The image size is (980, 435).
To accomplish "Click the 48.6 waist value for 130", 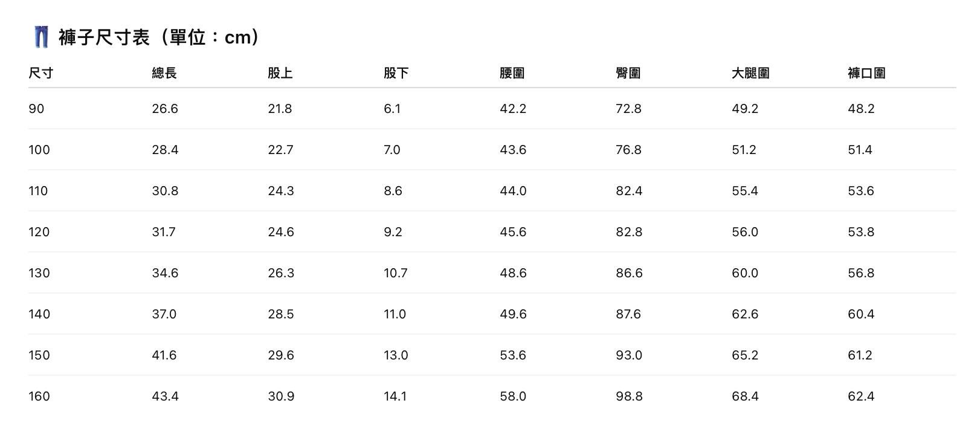I will point(513,273).
